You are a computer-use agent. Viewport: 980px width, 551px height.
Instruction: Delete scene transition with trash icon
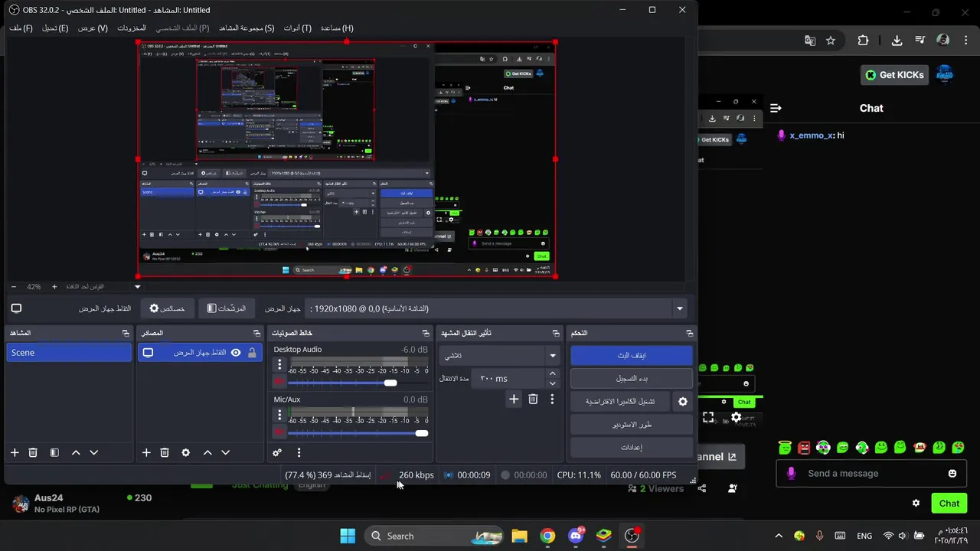(x=533, y=399)
